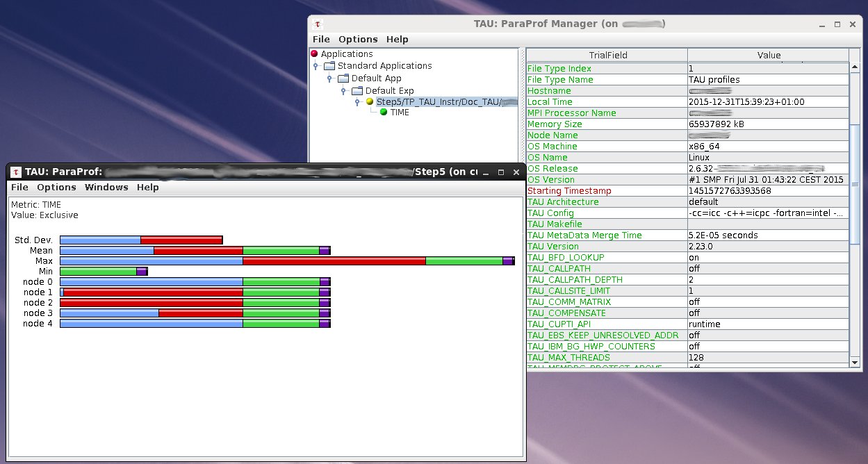Click the 'Mean' row label
This screenshot has height=464, width=868.
(x=41, y=251)
